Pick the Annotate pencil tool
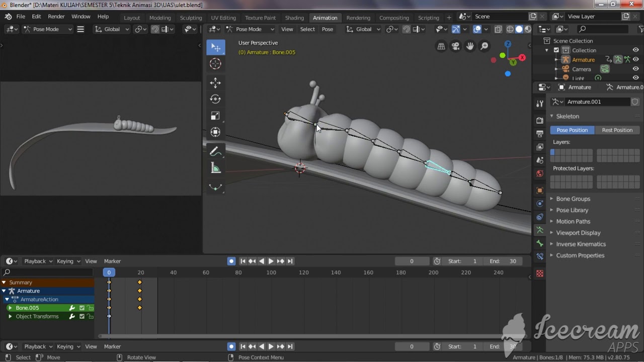This screenshot has width=644, height=362. click(215, 151)
